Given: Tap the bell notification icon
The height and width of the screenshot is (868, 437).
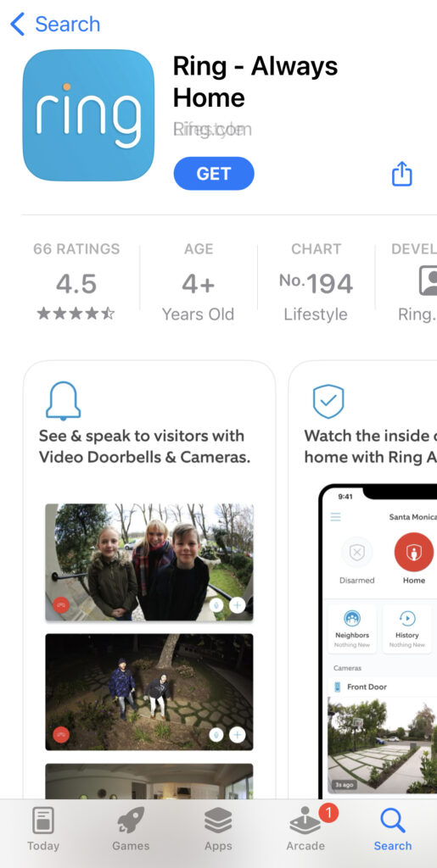Looking at the screenshot, I should [x=63, y=401].
